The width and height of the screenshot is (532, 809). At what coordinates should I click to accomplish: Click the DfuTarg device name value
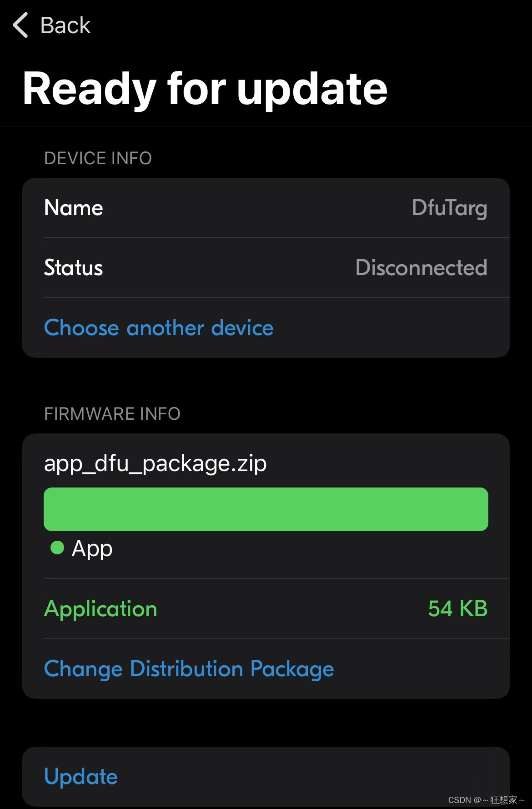[x=449, y=208]
